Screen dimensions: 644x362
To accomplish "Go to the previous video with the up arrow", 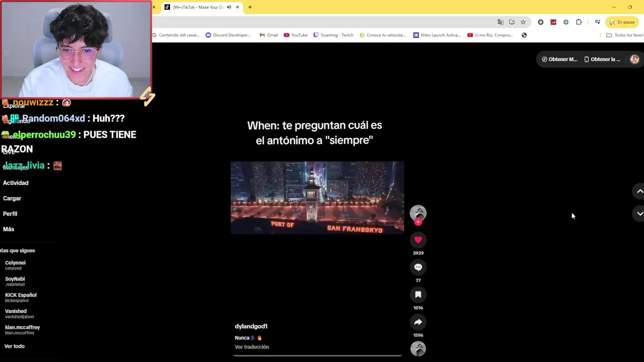I will point(639,191).
